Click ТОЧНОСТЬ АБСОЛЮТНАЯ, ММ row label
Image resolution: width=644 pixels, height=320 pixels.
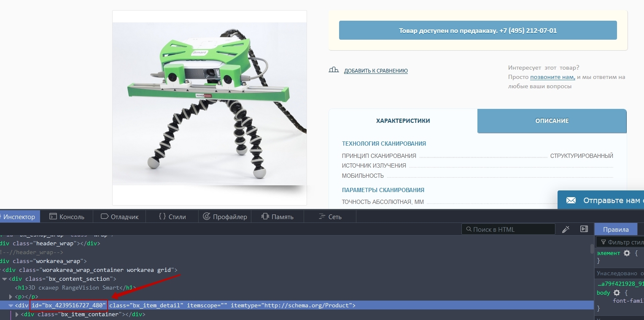[x=383, y=202]
